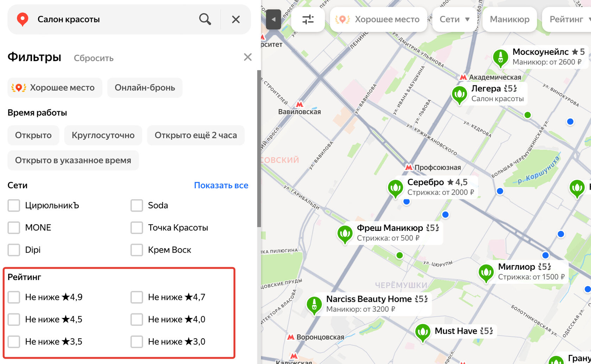Check the Крем Воск network checkbox
Viewport: 591px width, 364px height.
(x=136, y=250)
